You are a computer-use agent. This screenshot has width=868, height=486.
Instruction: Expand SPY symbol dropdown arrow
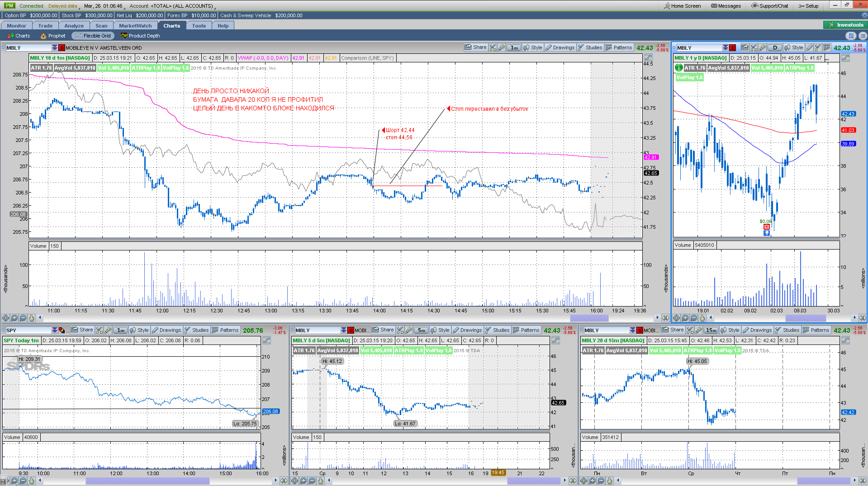click(x=55, y=330)
